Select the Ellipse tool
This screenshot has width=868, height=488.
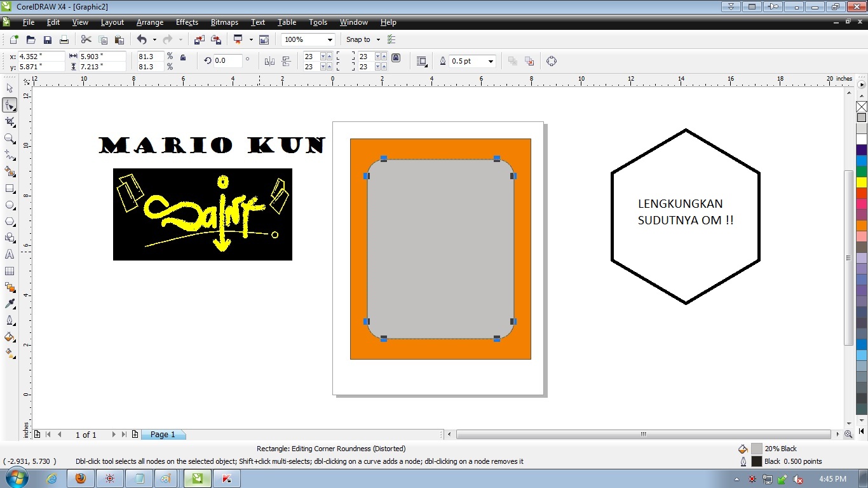(x=10, y=205)
